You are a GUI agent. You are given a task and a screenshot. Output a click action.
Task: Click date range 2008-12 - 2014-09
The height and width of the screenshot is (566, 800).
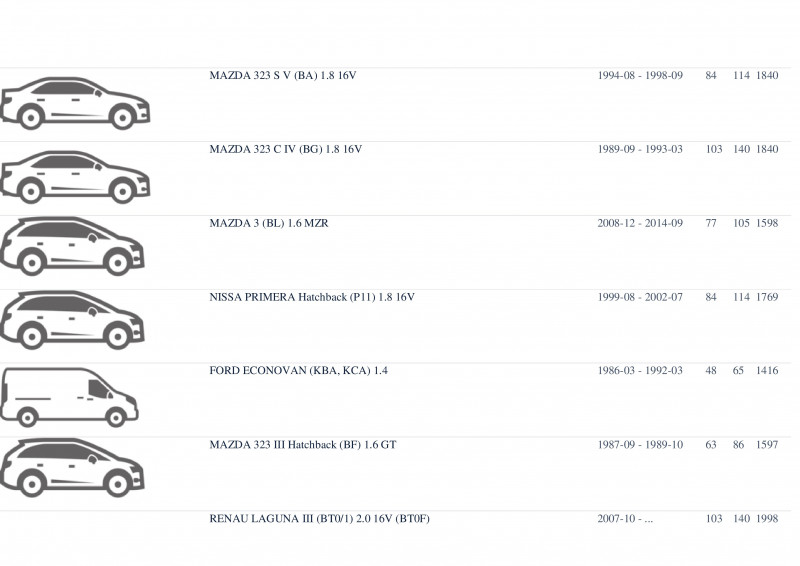(640, 224)
